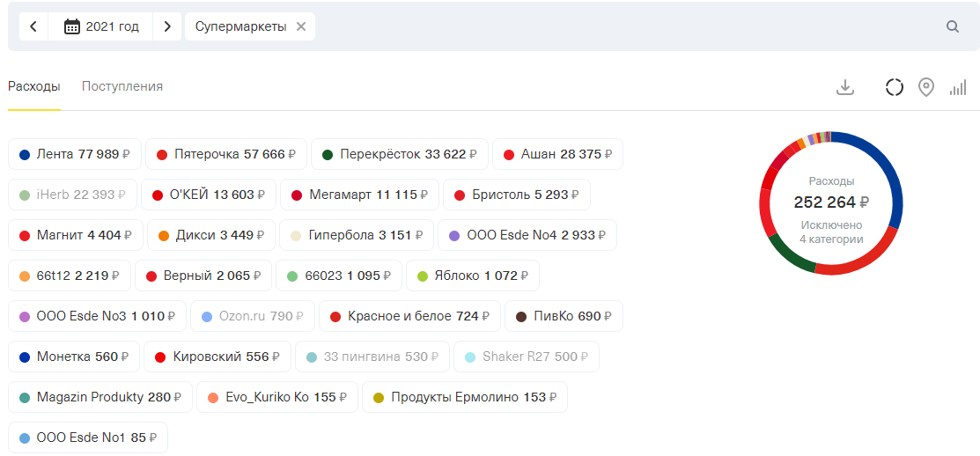Select the Верный 2 065 ₽ chip
Viewport: 980px width, 456px height.
[x=203, y=276]
